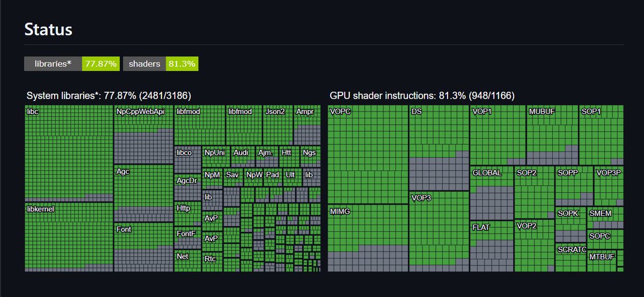Click the Audi library block
644x297 pixels.
[243, 156]
